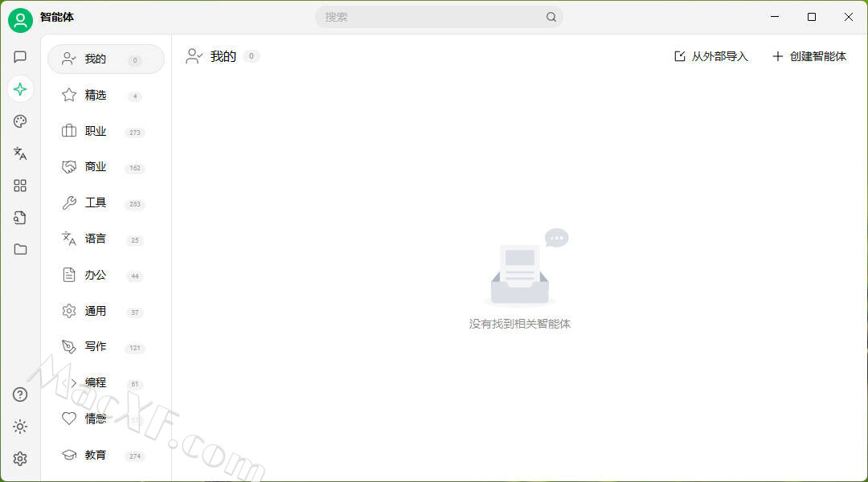Click the code brackets icon beside 编程
Viewport: 868px width, 482px height.
pyautogui.click(x=69, y=383)
